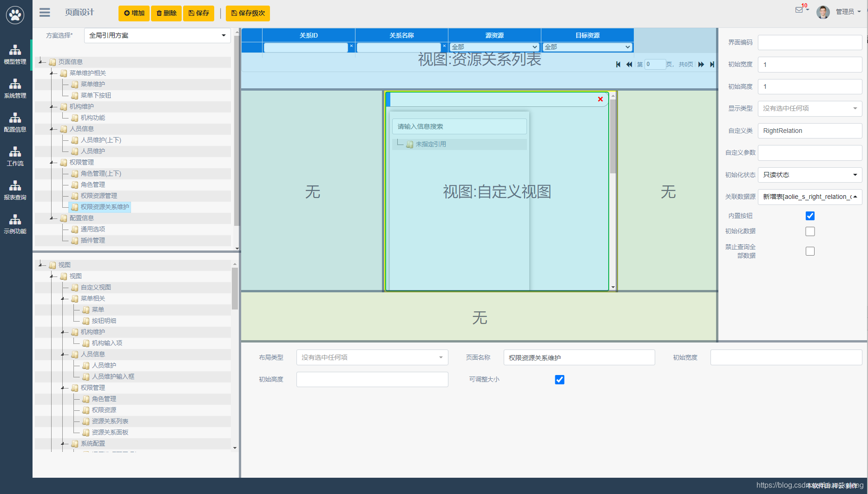Uncheck the 内置按钮 checkbox
This screenshot has width=868, height=494.
tap(810, 216)
